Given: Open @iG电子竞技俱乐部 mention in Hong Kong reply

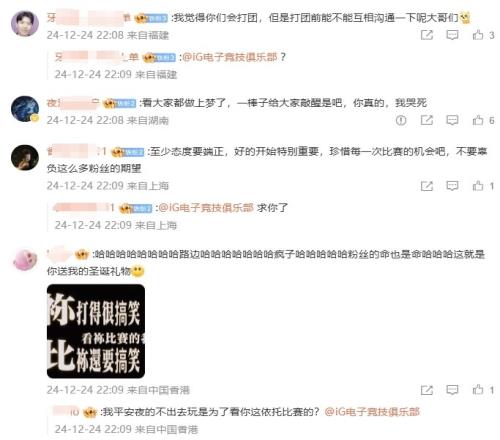Looking at the screenshot, I should [x=372, y=412].
